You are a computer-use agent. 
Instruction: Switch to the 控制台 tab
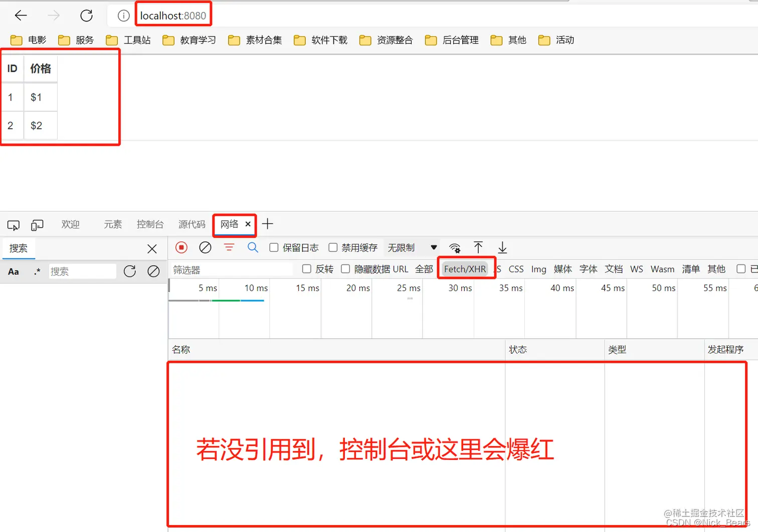(150, 224)
